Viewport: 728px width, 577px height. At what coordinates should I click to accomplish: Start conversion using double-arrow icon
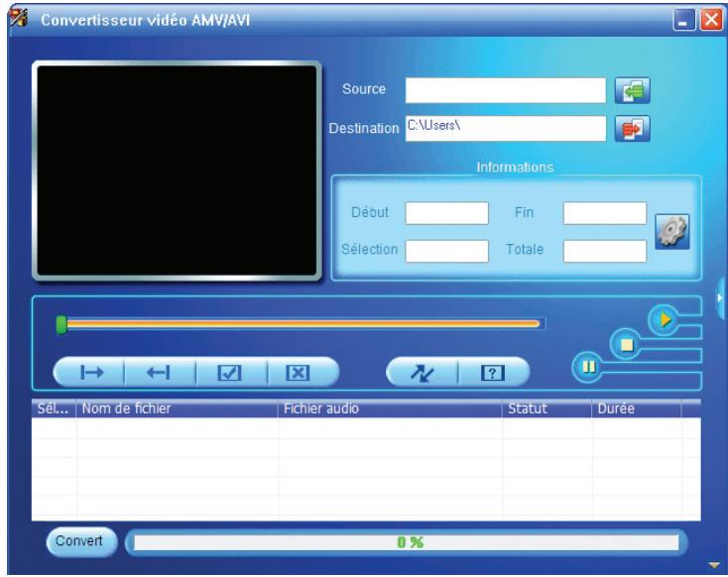423,373
